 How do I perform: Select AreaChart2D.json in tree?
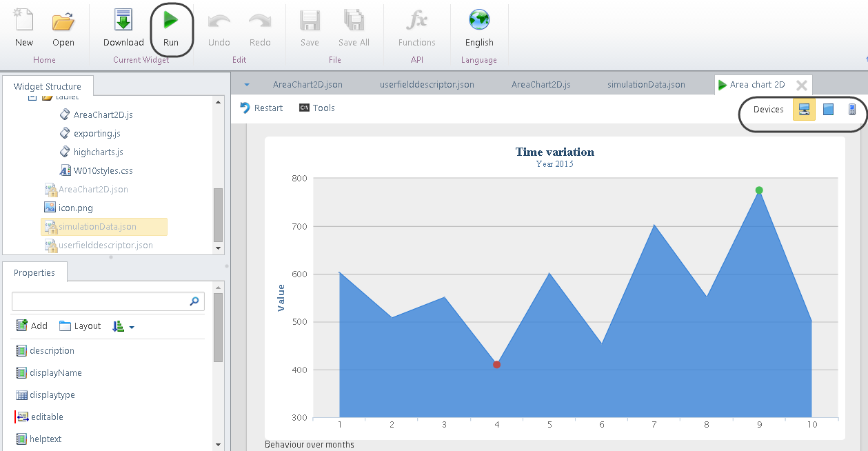point(86,189)
